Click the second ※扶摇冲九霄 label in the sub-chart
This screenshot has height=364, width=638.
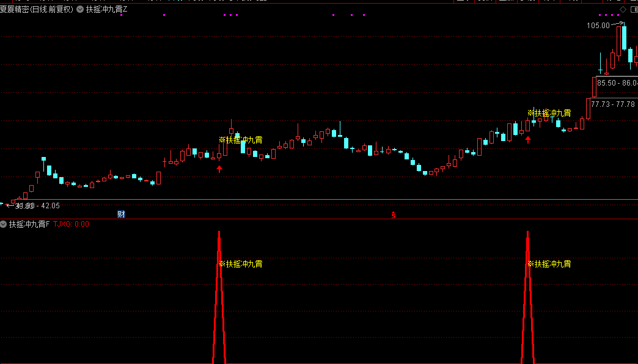tap(549, 264)
